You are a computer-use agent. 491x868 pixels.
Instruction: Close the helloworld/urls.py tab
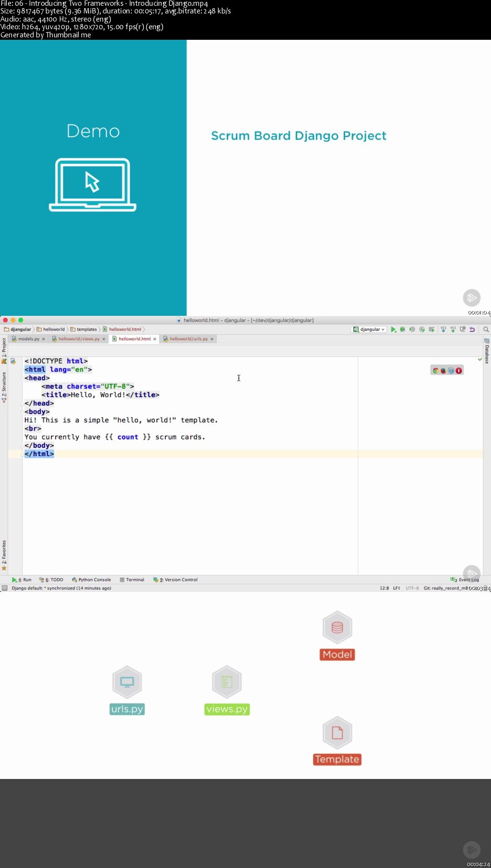pos(212,339)
